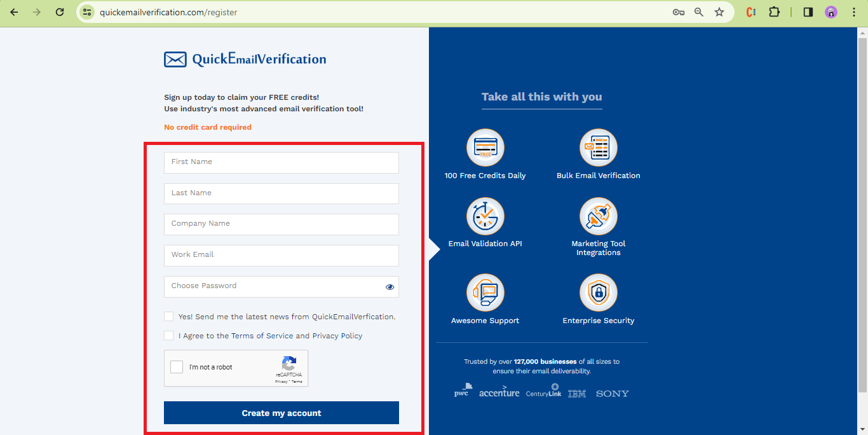Open the Privacy Policy link
868x435 pixels.
(x=337, y=336)
